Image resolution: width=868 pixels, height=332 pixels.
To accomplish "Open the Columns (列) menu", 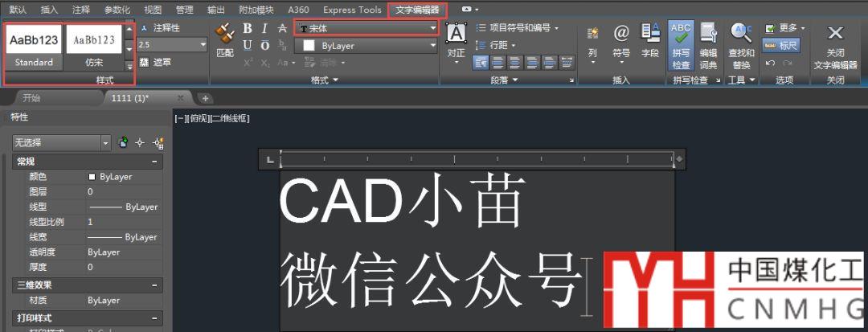I will [x=593, y=44].
